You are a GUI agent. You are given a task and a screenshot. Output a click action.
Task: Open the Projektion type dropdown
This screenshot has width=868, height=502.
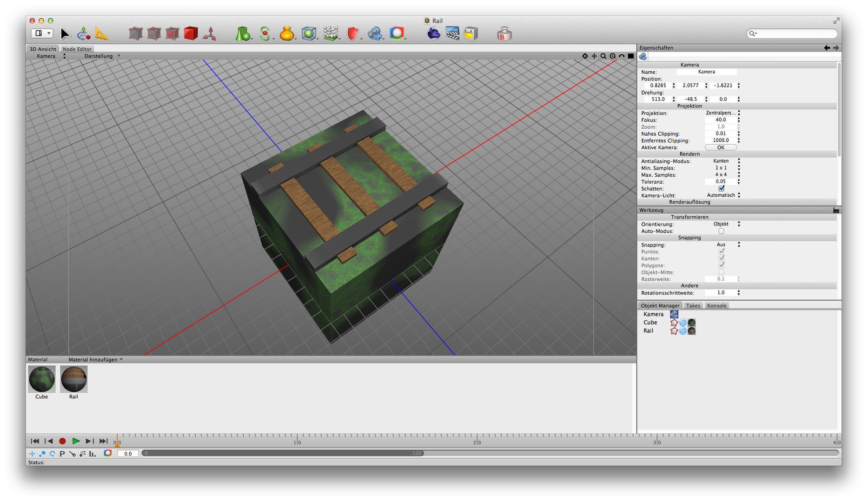click(723, 113)
